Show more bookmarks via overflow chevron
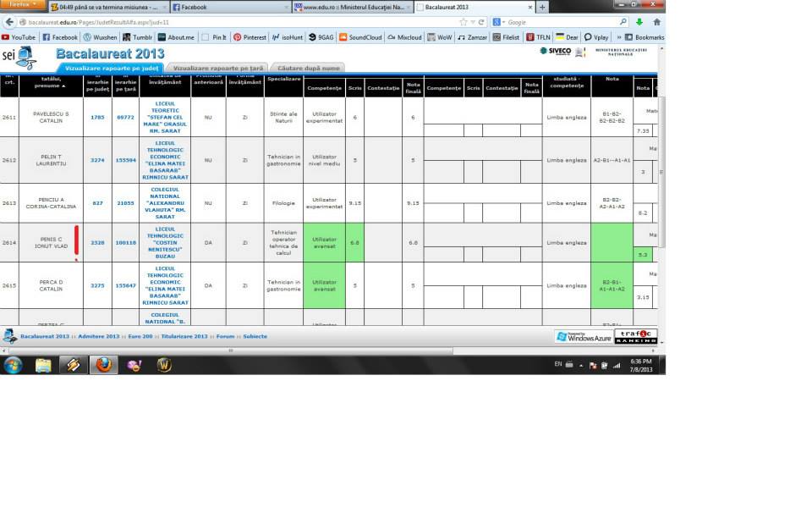This screenshot has height=508, width=812. (620, 37)
